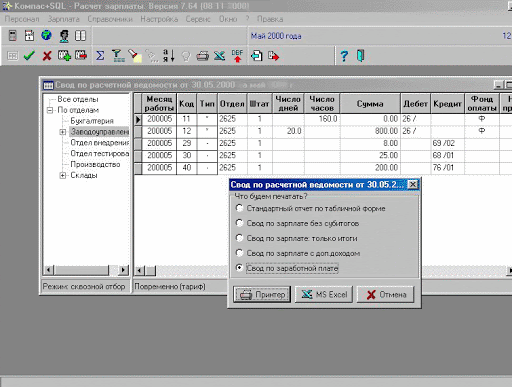
Task: Open the calendar toolbar icon
Action: point(29,35)
